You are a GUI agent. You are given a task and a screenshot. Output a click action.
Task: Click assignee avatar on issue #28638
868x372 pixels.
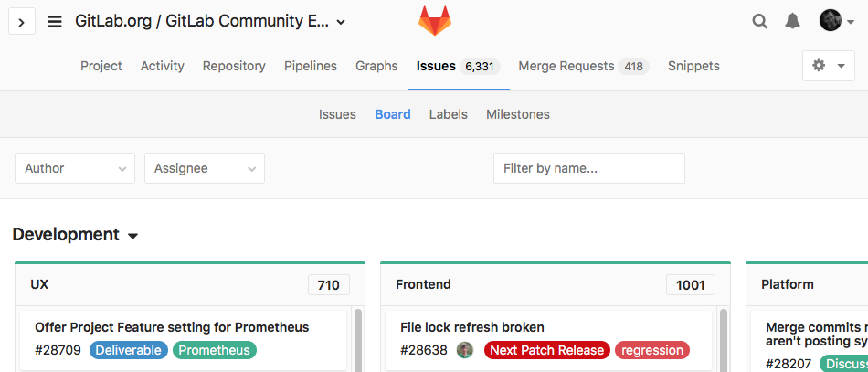pyautogui.click(x=465, y=350)
